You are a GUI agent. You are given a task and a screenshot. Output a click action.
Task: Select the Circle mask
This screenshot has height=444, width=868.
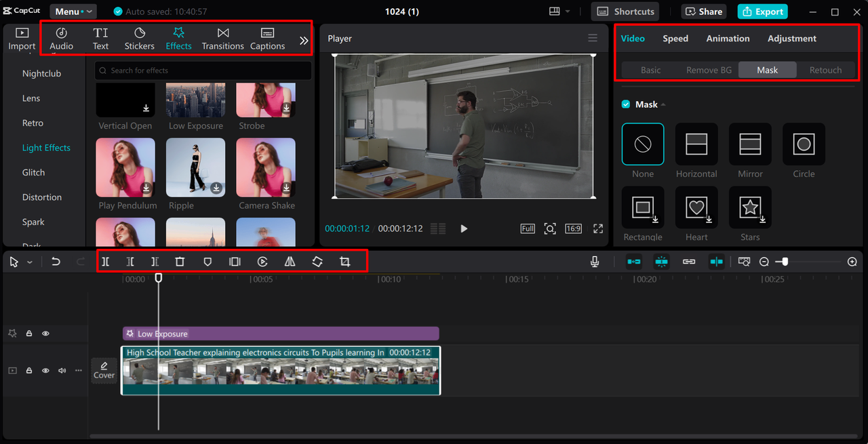(804, 144)
